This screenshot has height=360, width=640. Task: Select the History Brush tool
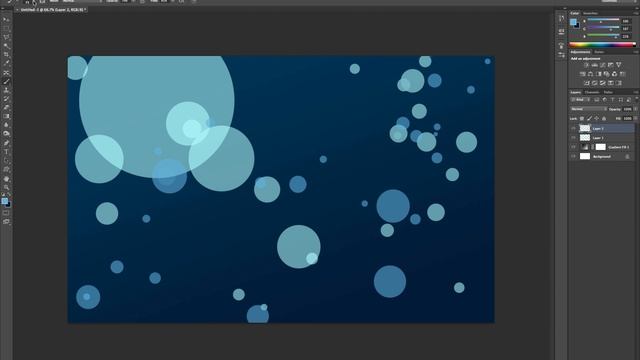tap(6, 99)
